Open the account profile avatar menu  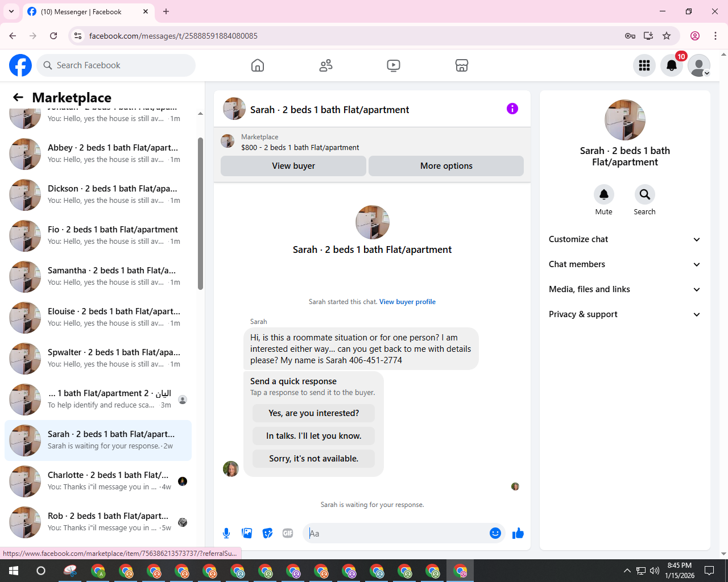[x=699, y=65]
